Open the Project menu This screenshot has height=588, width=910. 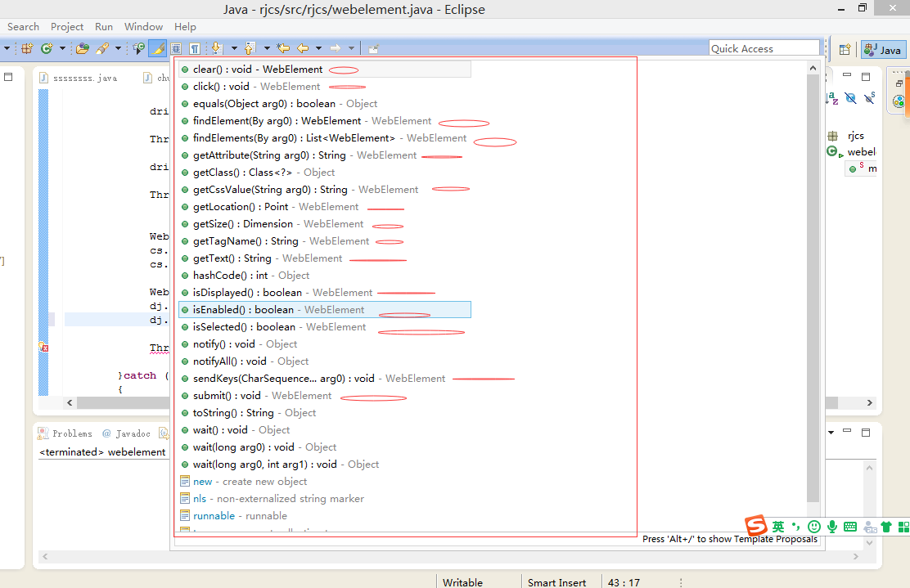pyautogui.click(x=66, y=26)
